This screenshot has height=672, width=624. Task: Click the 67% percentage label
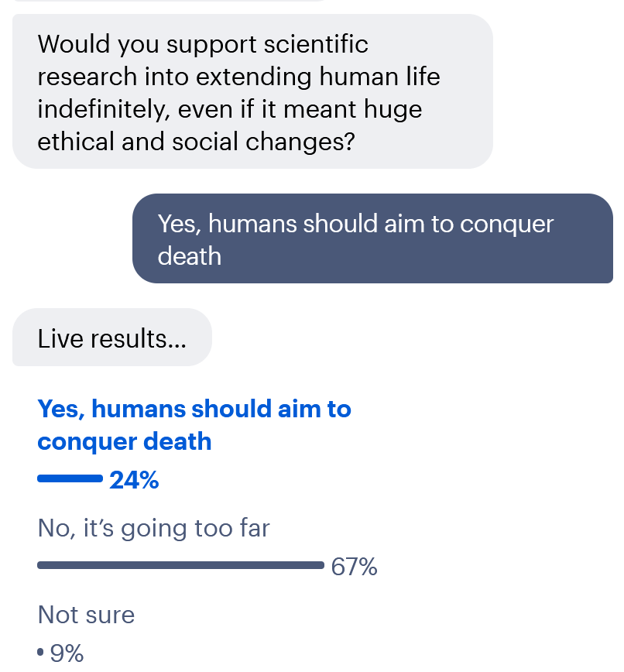[355, 566]
